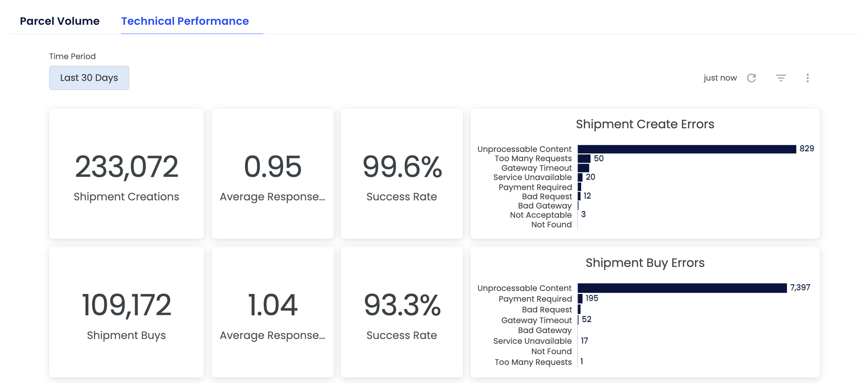Click the Shipment Create Errors chart title
Viewport: 868px width, 383px height.
point(645,124)
